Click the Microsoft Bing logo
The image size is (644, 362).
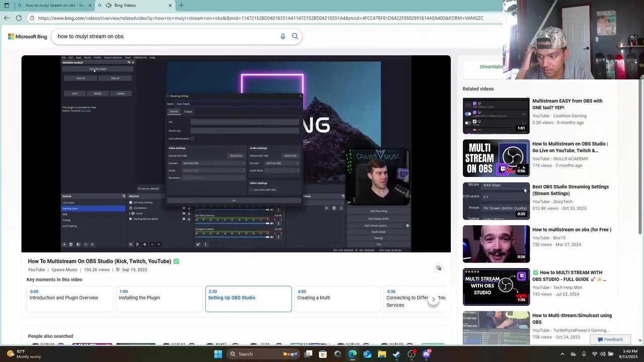pyautogui.click(x=27, y=36)
